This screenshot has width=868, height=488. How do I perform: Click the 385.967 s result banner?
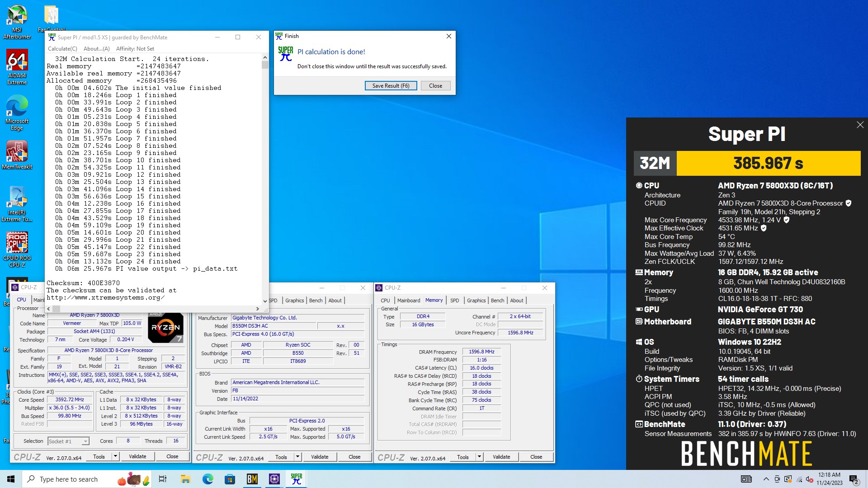tap(768, 163)
